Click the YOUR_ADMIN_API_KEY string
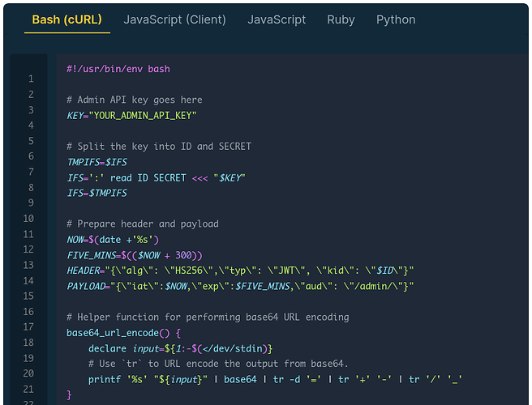 coord(143,116)
